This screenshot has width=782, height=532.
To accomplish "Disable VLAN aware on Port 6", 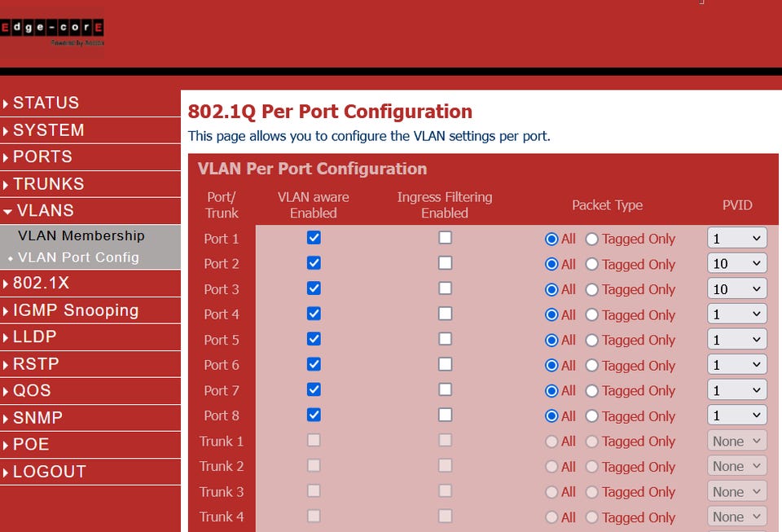I will click(314, 364).
